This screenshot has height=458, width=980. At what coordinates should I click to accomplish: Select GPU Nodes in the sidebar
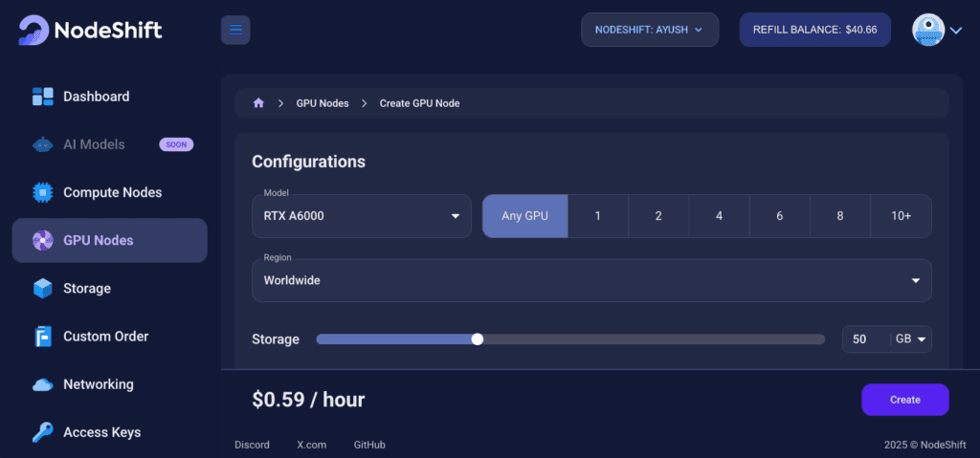coord(109,240)
